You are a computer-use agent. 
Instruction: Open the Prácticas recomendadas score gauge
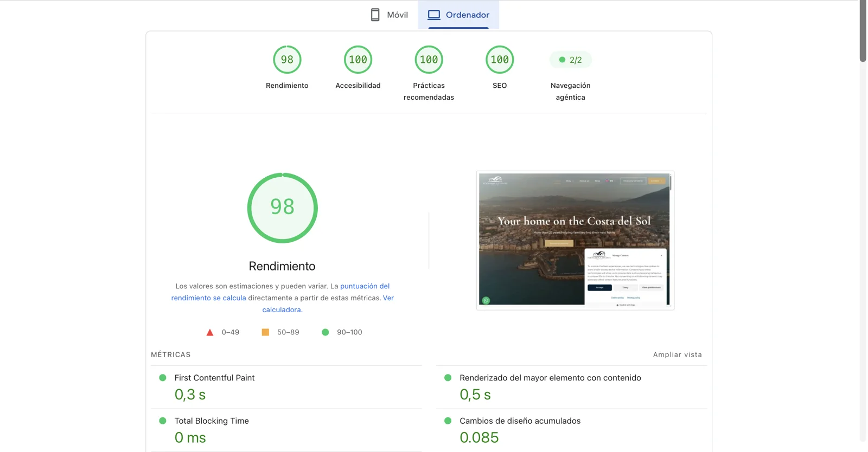tap(429, 60)
